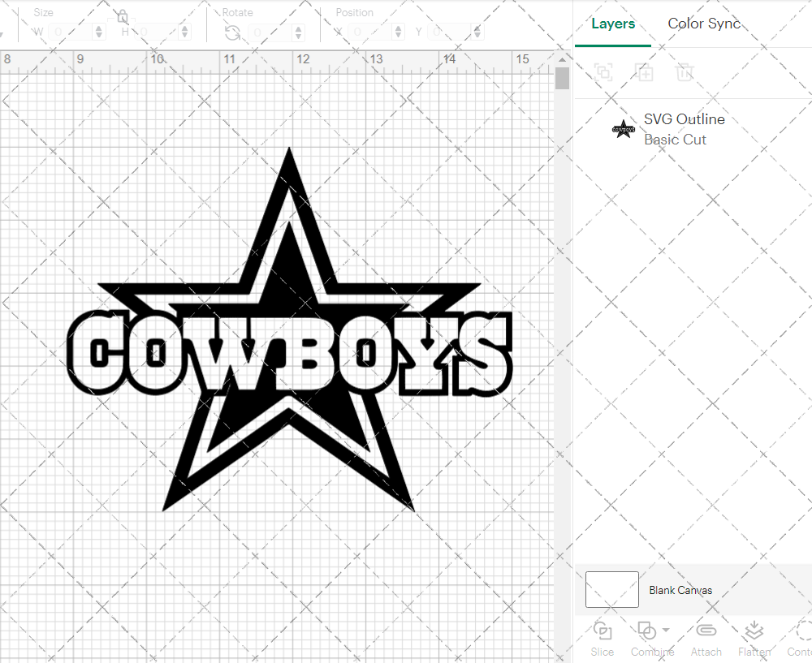This screenshot has width=812, height=663.
Task: Click the Contour tool button
Action: [x=800, y=639]
